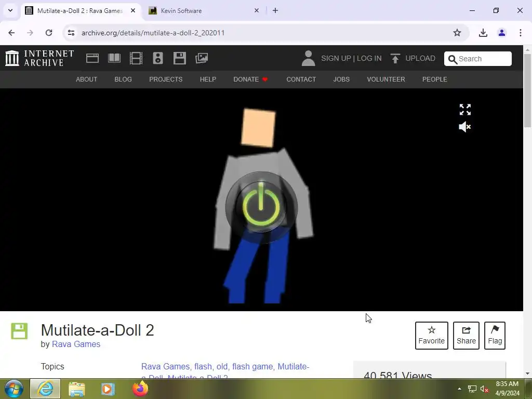Open the VOLUNTEER menu item
Image resolution: width=532 pixels, height=399 pixels.
pyautogui.click(x=386, y=79)
